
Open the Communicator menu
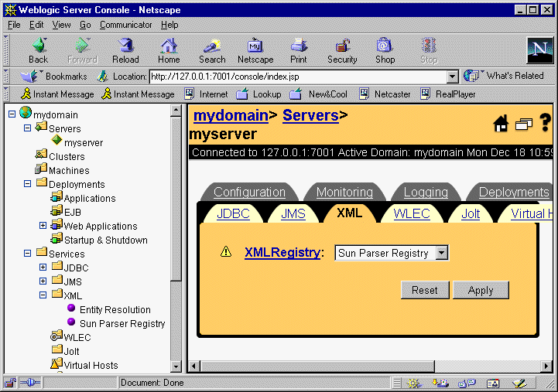pyautogui.click(x=125, y=25)
